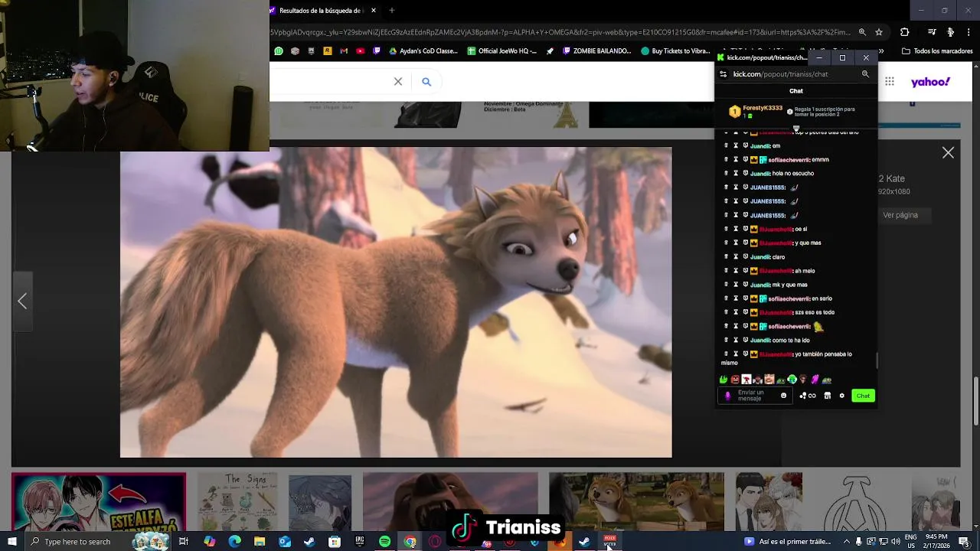Open 'Todos los marcadores' folder

click(937, 51)
